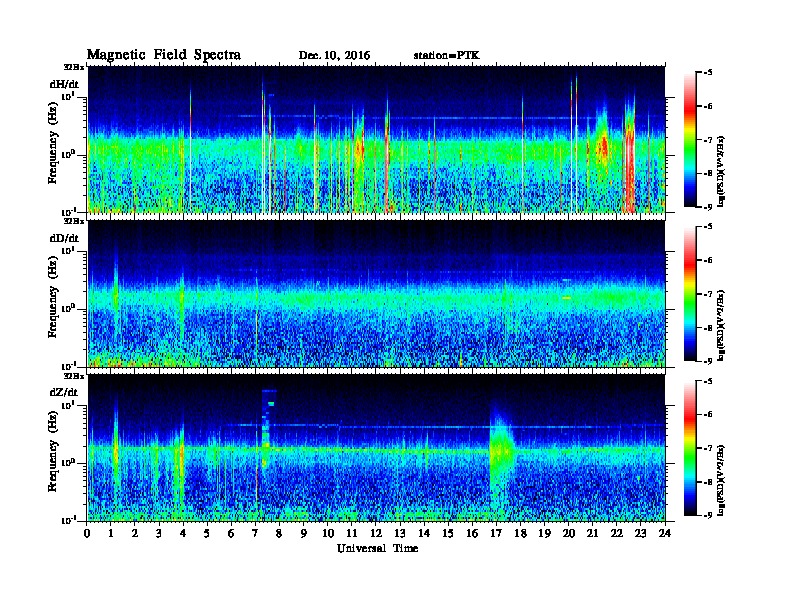Click hour "10" on Universal Time axis

point(328,533)
